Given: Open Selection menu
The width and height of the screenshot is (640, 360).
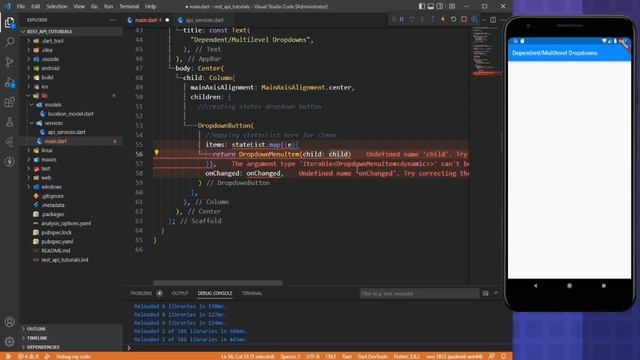Looking at the screenshot, I should pos(57,7).
